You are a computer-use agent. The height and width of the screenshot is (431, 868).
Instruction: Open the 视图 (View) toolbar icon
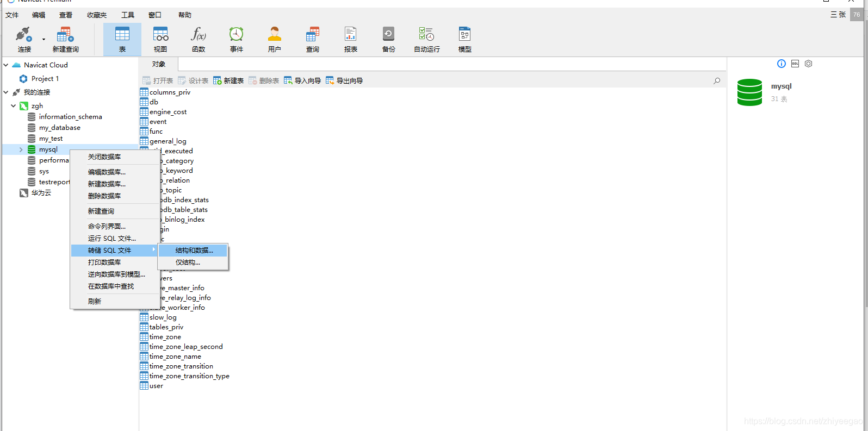160,39
